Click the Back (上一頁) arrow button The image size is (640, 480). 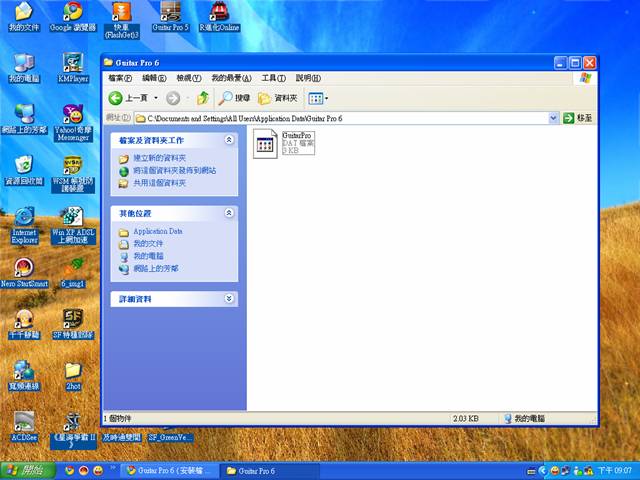click(128, 98)
